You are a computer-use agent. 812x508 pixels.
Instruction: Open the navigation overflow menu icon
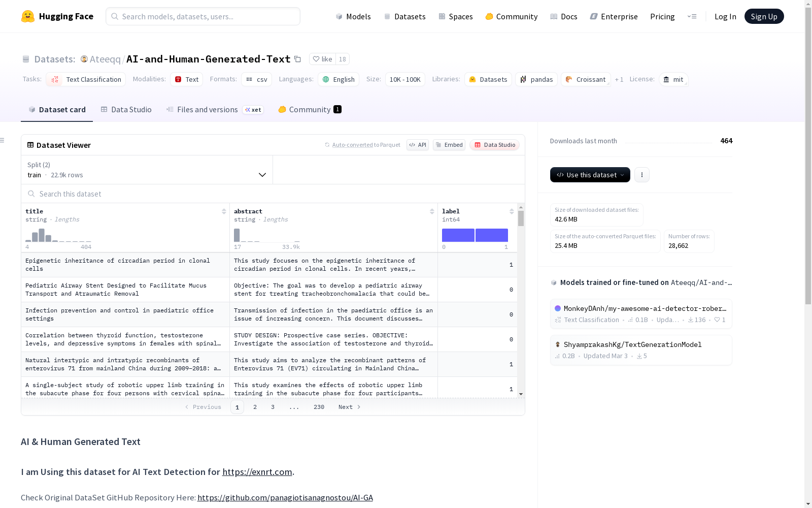692,16
